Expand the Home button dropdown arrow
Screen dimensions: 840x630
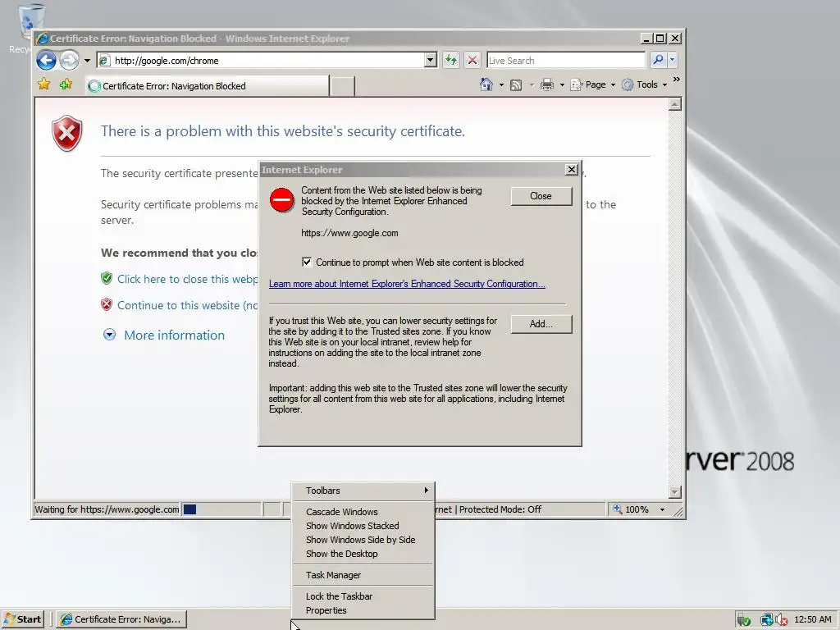pos(501,84)
